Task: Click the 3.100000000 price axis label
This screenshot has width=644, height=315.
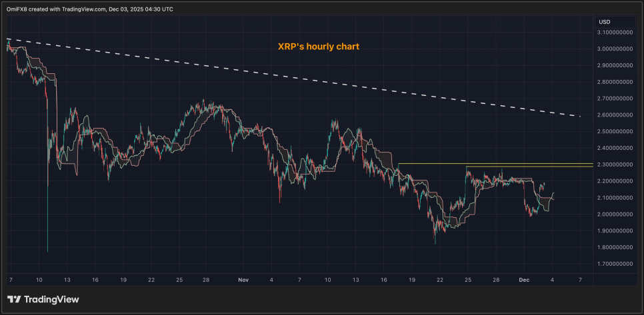Action: (613, 32)
